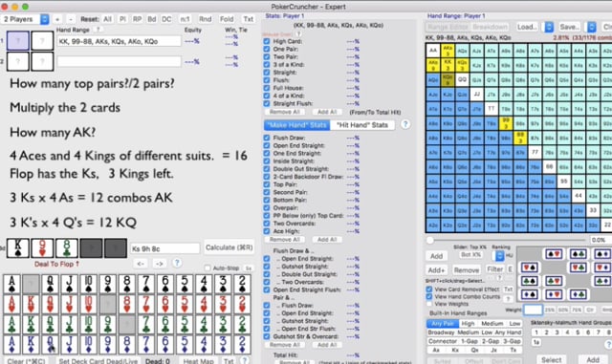The image size is (612, 364).
Task: Click the Remove range button
Action: tap(466, 270)
